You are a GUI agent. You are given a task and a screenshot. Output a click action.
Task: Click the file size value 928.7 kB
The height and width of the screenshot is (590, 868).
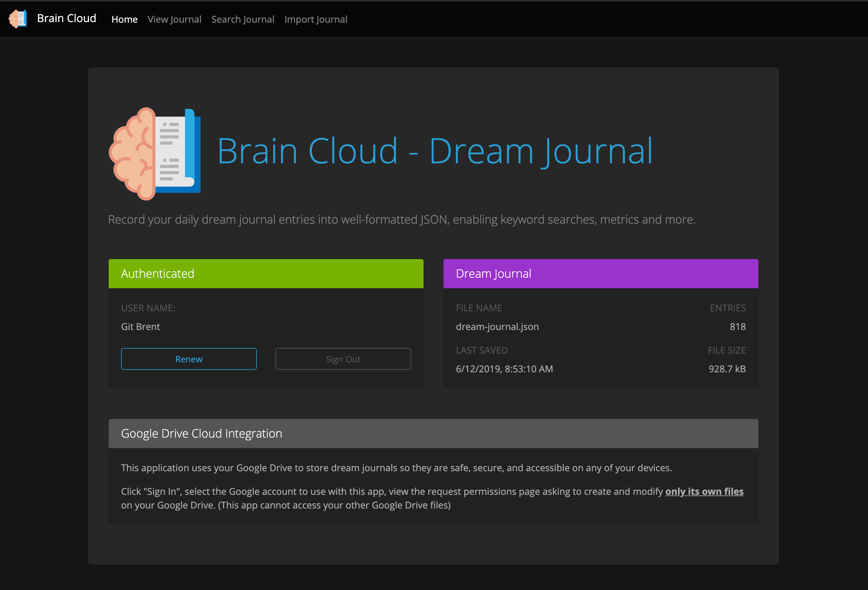pos(727,369)
